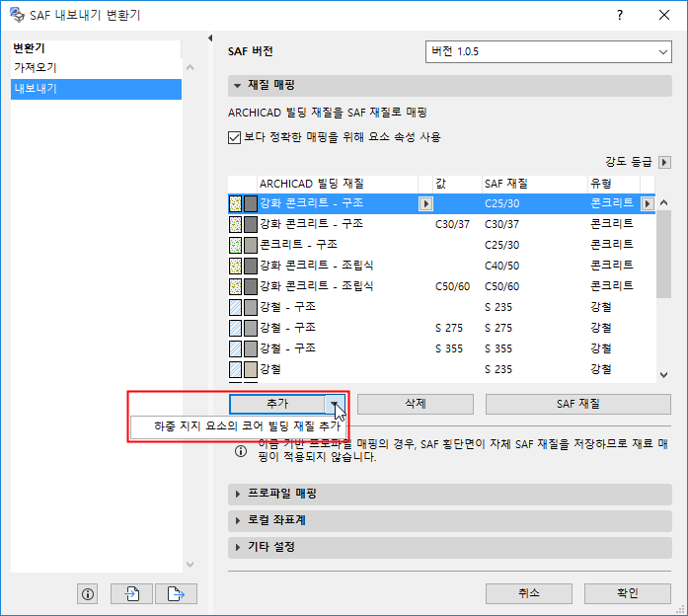Expand the 프로파일 매핑 section
688x616 pixels.
click(x=237, y=494)
